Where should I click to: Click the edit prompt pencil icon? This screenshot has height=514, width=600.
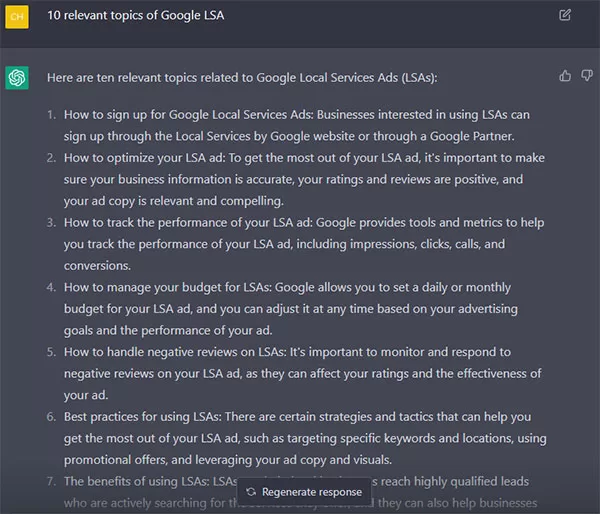tap(565, 15)
